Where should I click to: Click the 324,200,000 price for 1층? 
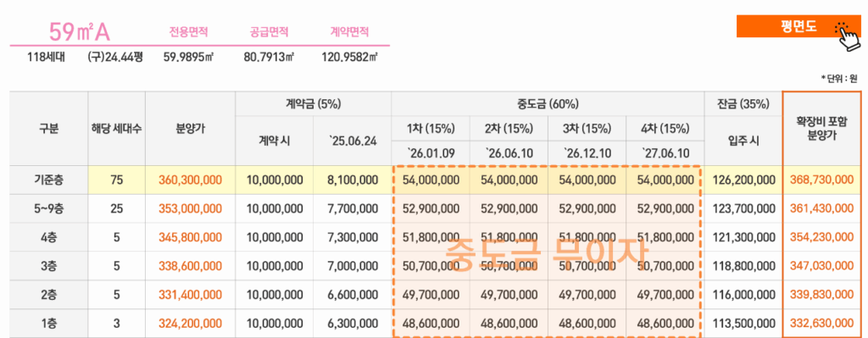(x=191, y=323)
